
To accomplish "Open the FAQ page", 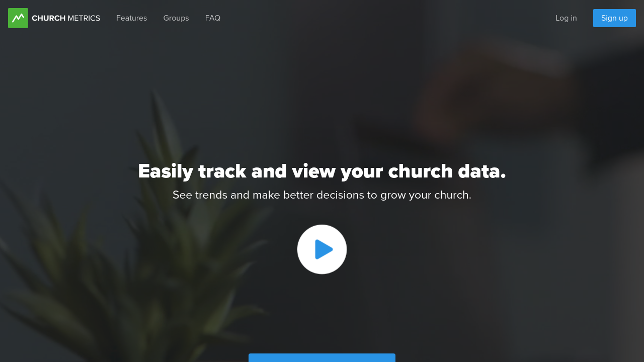I will coord(213,18).
